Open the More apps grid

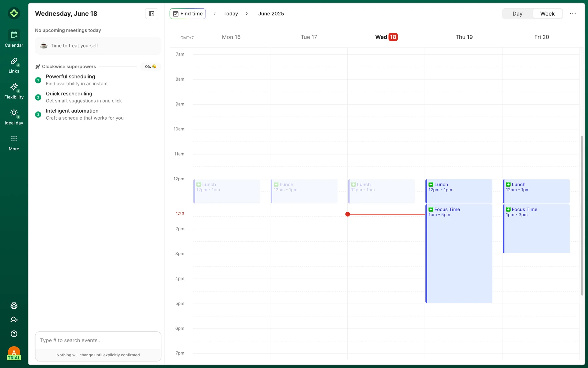click(14, 143)
